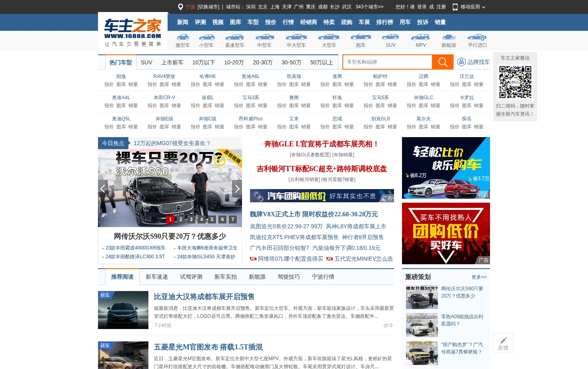Viewport: 588px width, 369px height.
Task: Click the comment count icon for 比亚迪大汉 article
Action: point(386,326)
